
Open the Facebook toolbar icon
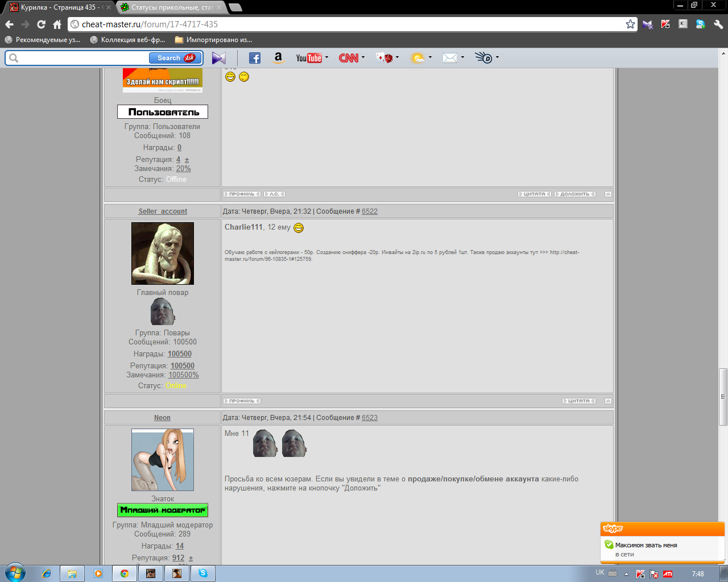click(255, 58)
